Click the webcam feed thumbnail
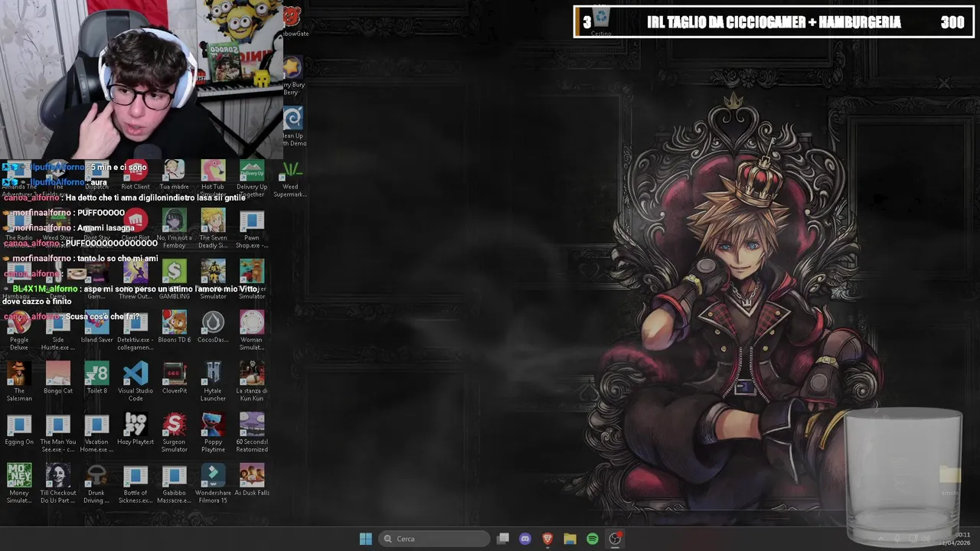 (142, 80)
